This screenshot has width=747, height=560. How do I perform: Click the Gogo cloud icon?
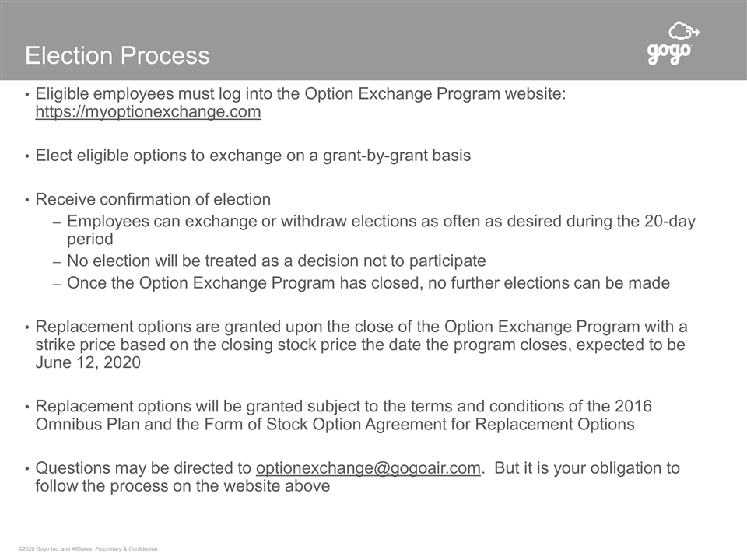682,31
